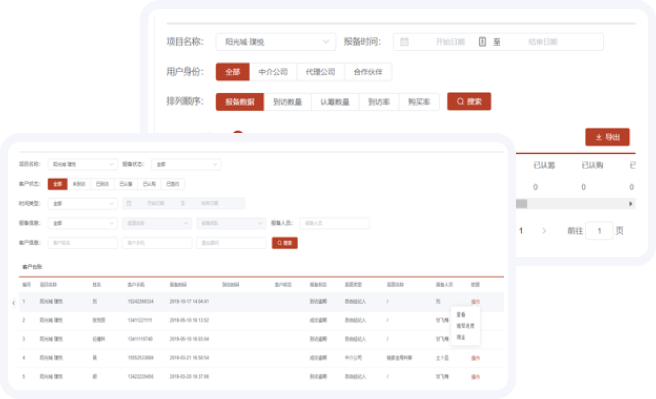
Task: Open the 报备状态 dropdown in the lower panel
Action: tap(186, 164)
